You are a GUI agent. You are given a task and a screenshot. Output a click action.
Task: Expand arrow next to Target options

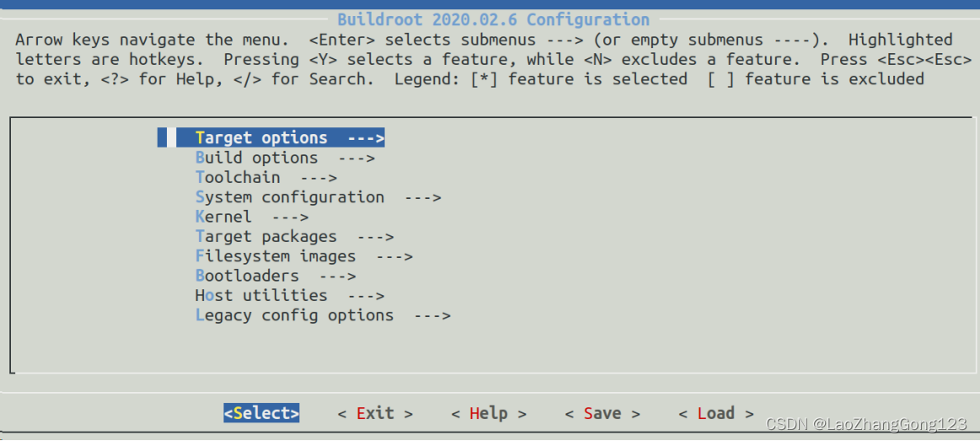tap(367, 137)
